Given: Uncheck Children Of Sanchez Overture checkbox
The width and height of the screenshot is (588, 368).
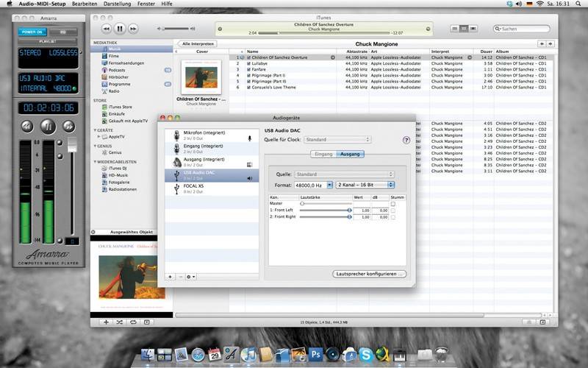Looking at the screenshot, I should (248, 57).
